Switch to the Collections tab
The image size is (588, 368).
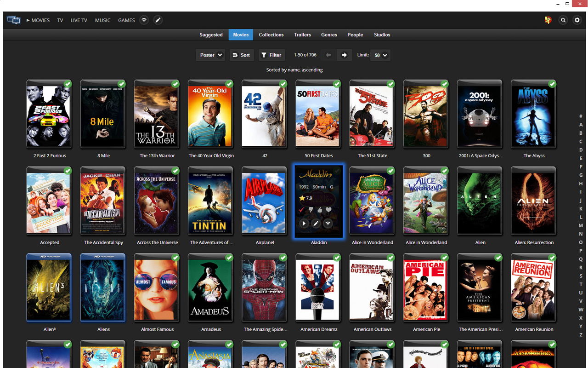[x=271, y=35]
